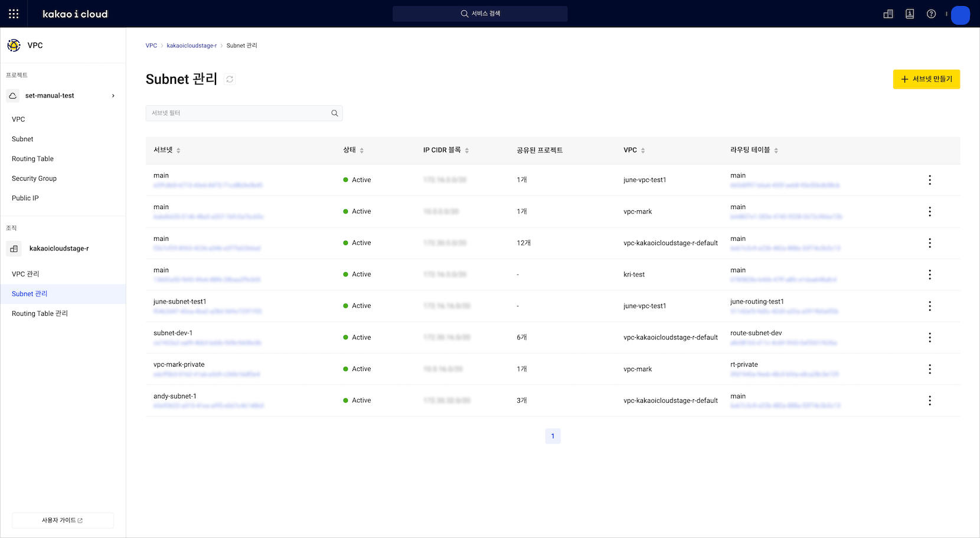Open Routing Table 관리 menu item
The height and width of the screenshot is (538, 980).
pyautogui.click(x=40, y=314)
